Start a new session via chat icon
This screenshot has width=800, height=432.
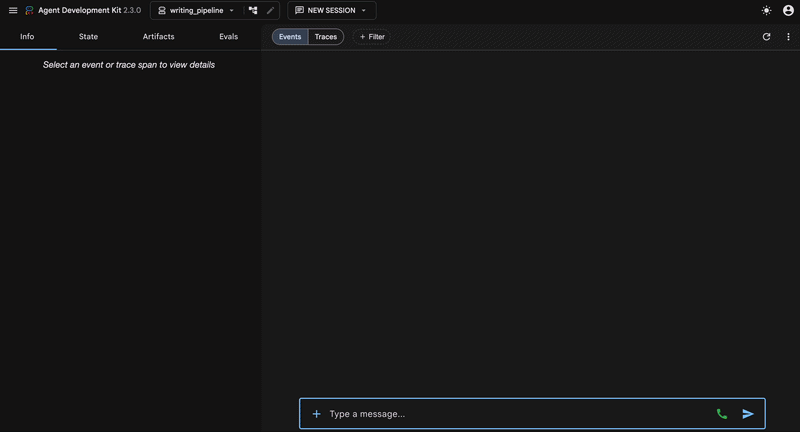coord(299,10)
